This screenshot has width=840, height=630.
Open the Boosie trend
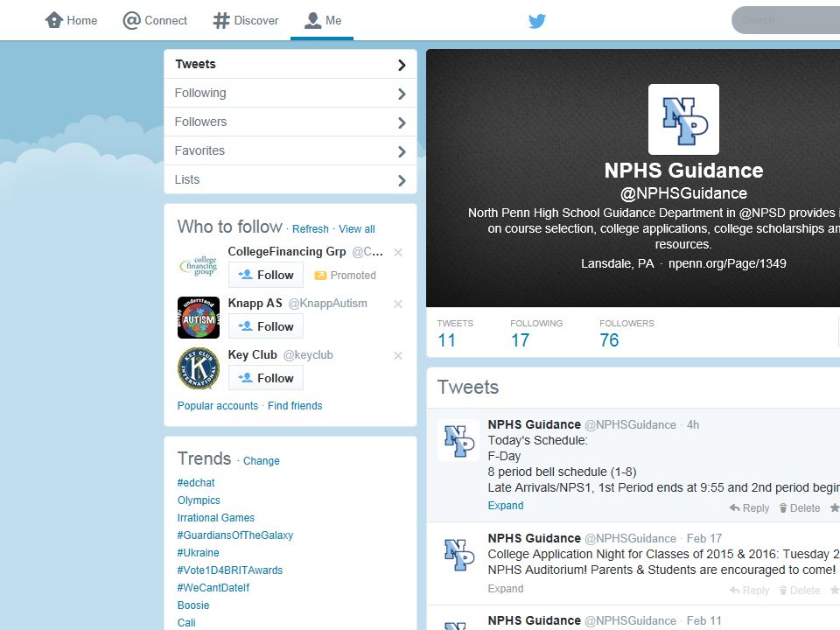tap(193, 605)
